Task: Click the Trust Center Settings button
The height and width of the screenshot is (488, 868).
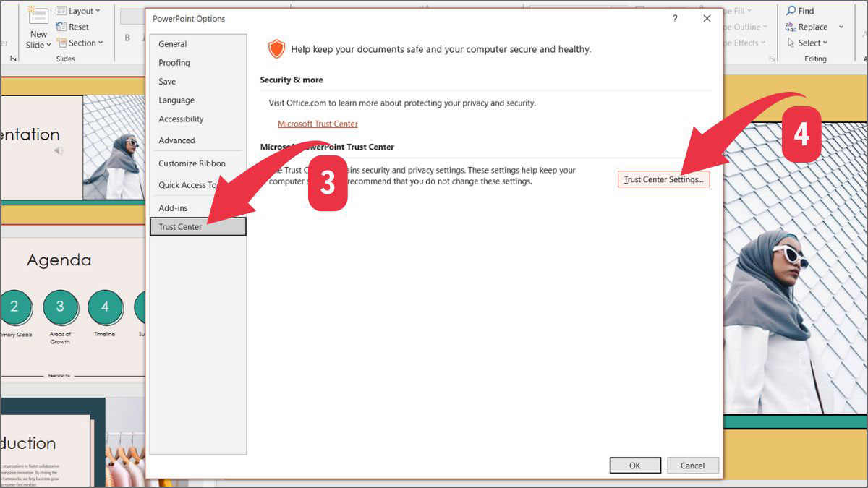Action: [x=663, y=179]
